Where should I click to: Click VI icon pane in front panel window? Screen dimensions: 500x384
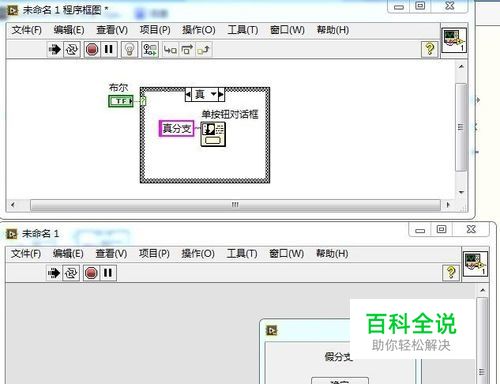point(476,263)
